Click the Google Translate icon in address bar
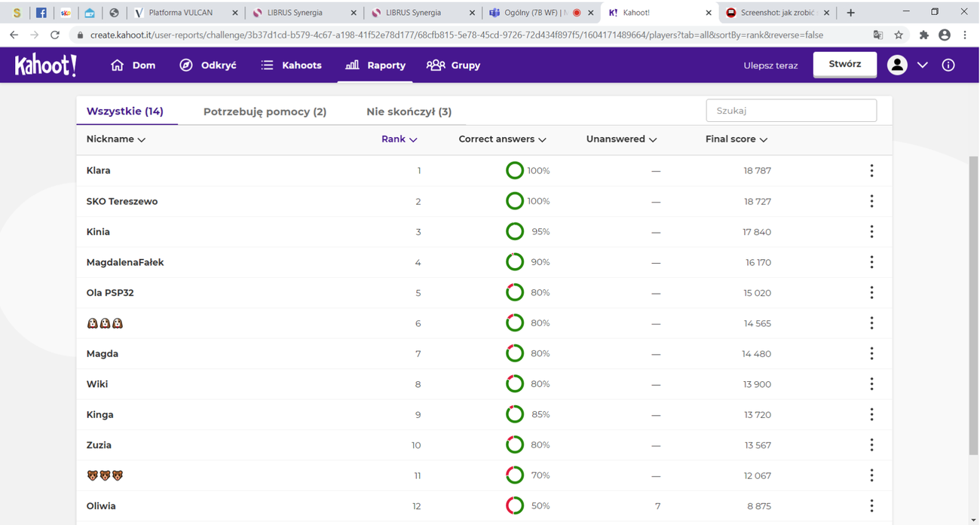980x525 pixels. pos(877,35)
